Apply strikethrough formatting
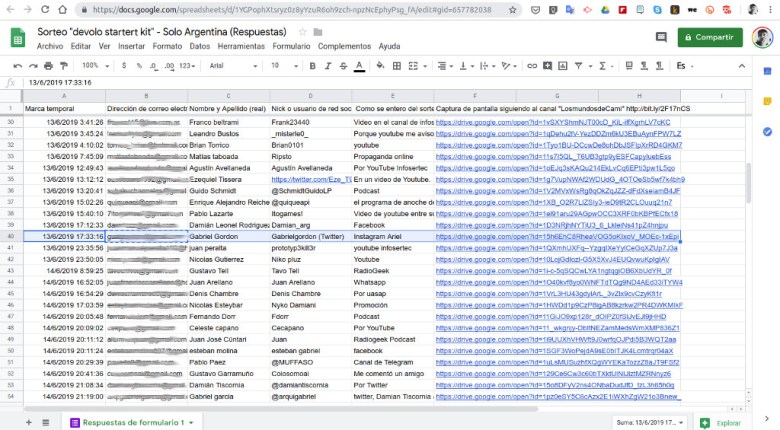 pos(343,66)
